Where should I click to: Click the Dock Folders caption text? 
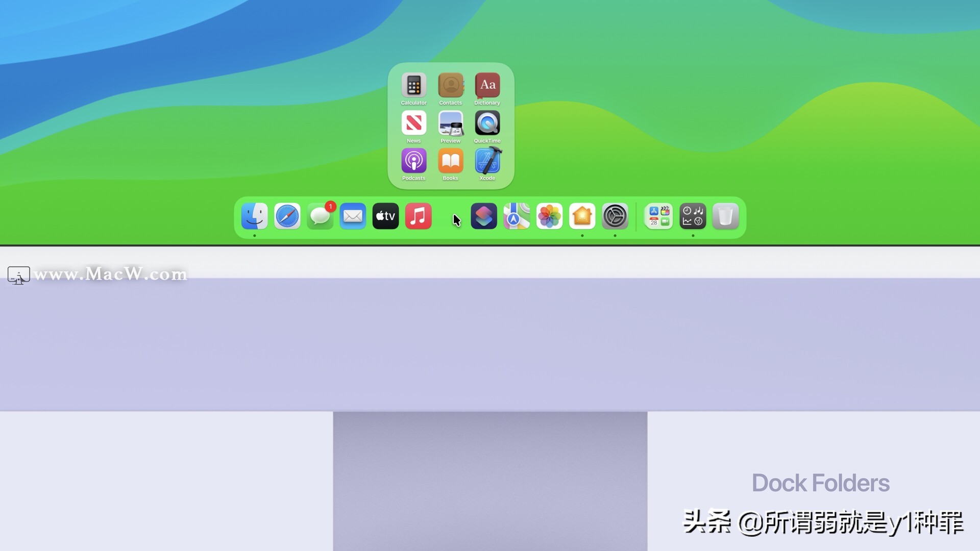[x=820, y=483]
